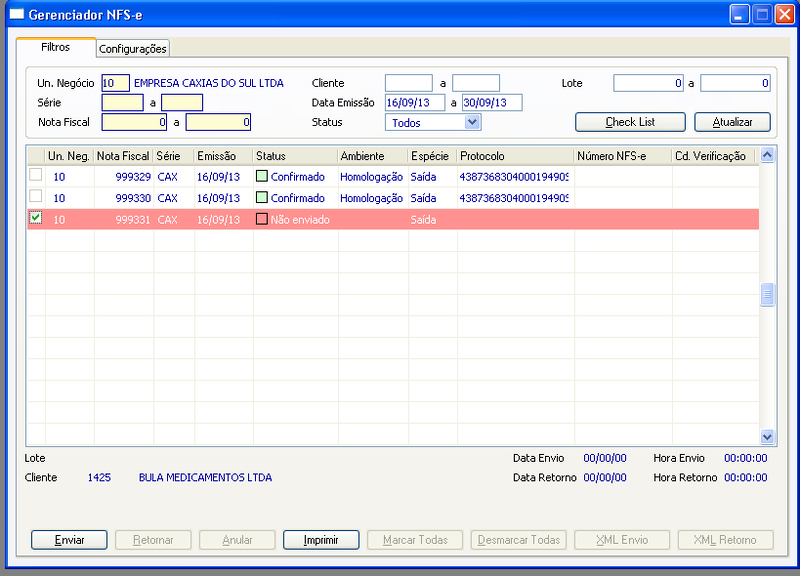Select nota fiscal number 999330
The width and height of the screenshot is (800, 576).
point(133,198)
